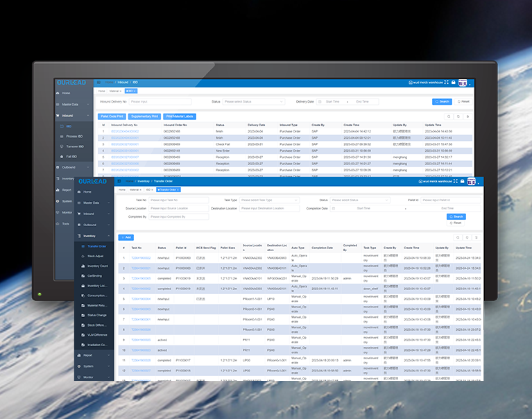The height and width of the screenshot is (419, 532).
Task: Open Status dropdown in Inbound Delivery filter
Action: coord(253,101)
